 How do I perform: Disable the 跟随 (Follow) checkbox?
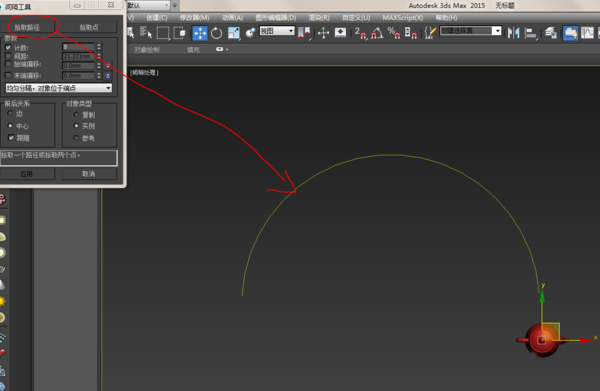11,138
